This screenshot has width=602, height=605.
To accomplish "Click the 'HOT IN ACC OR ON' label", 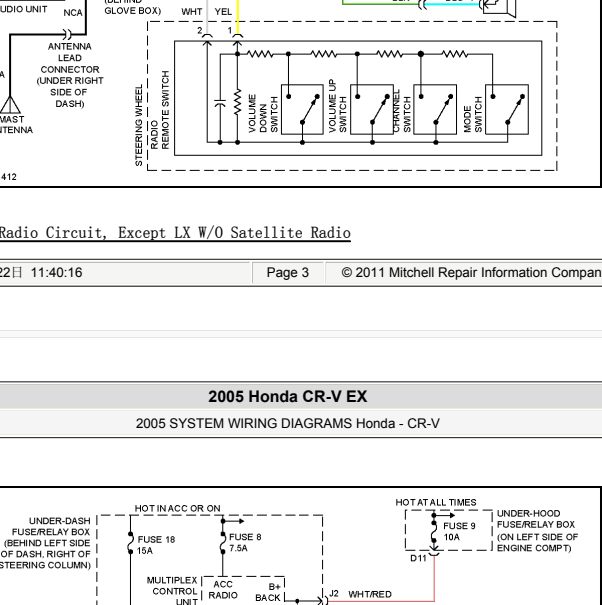I will (x=178, y=509).
